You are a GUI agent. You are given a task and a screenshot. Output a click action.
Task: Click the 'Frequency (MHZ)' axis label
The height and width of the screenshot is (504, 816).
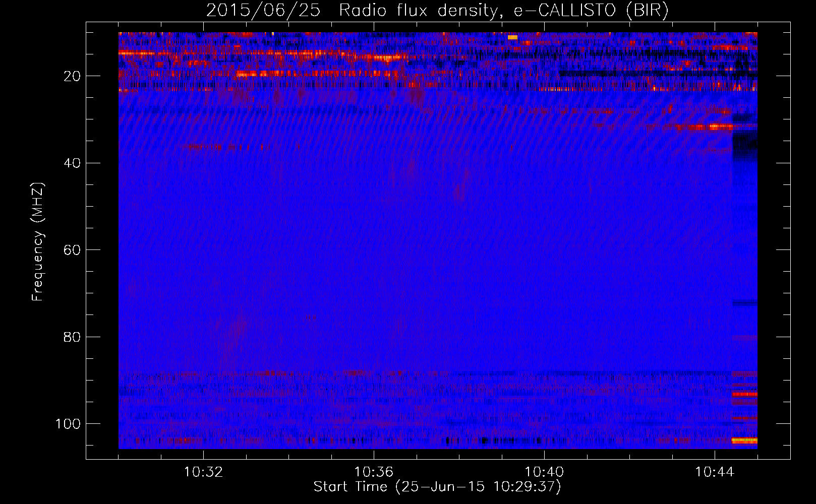click(x=38, y=241)
